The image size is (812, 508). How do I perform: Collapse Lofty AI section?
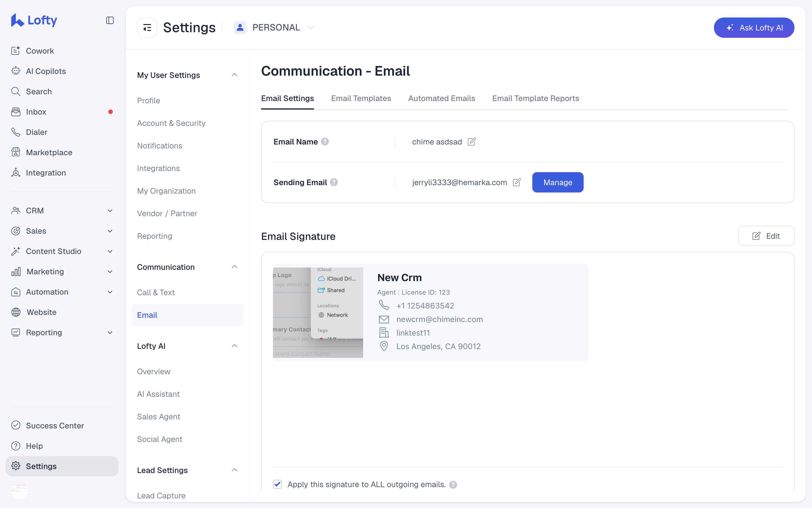235,346
